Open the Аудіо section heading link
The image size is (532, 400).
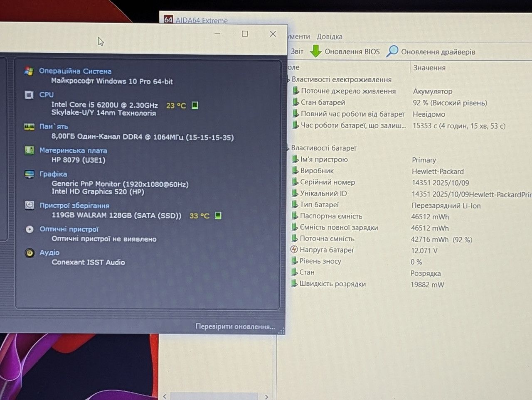click(49, 253)
